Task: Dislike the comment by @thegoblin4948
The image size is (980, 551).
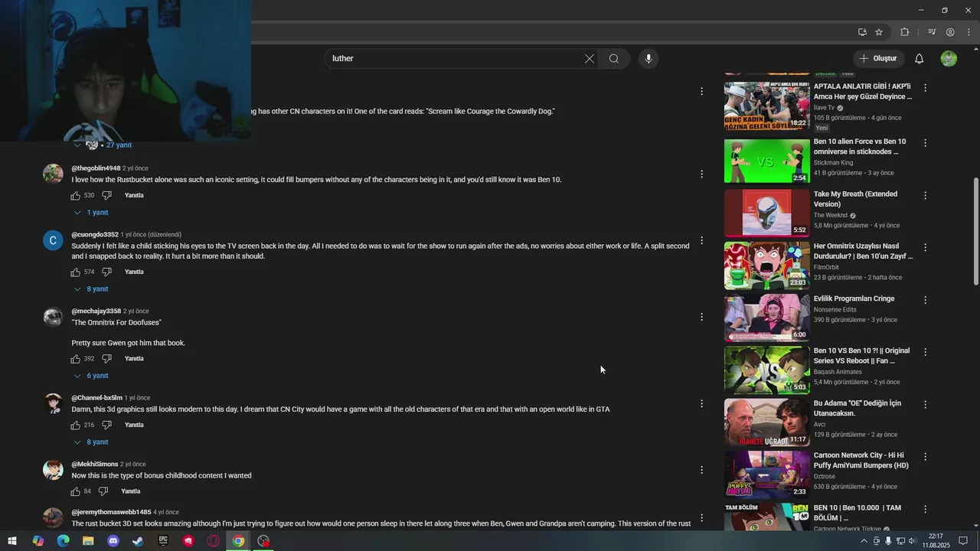Action: (x=106, y=196)
